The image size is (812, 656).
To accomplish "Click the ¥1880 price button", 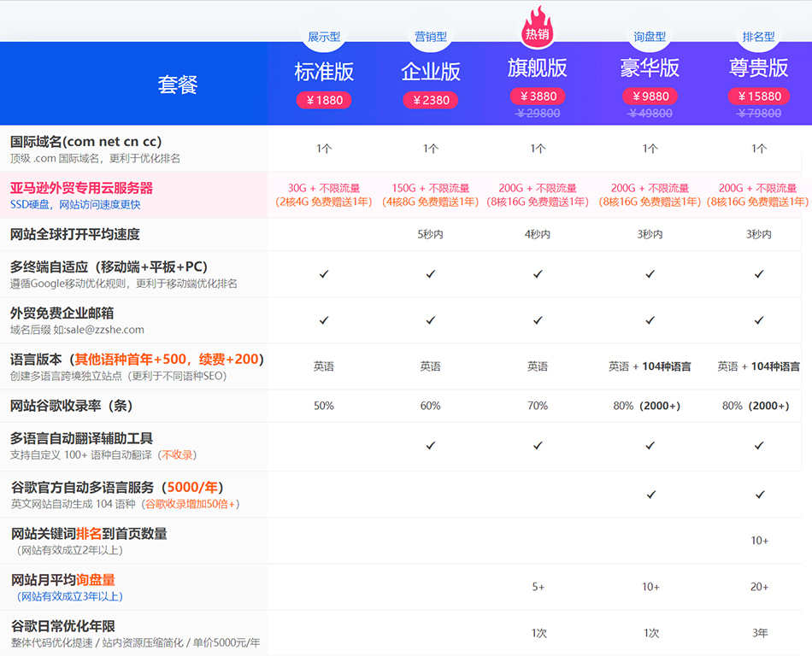I will point(324,100).
